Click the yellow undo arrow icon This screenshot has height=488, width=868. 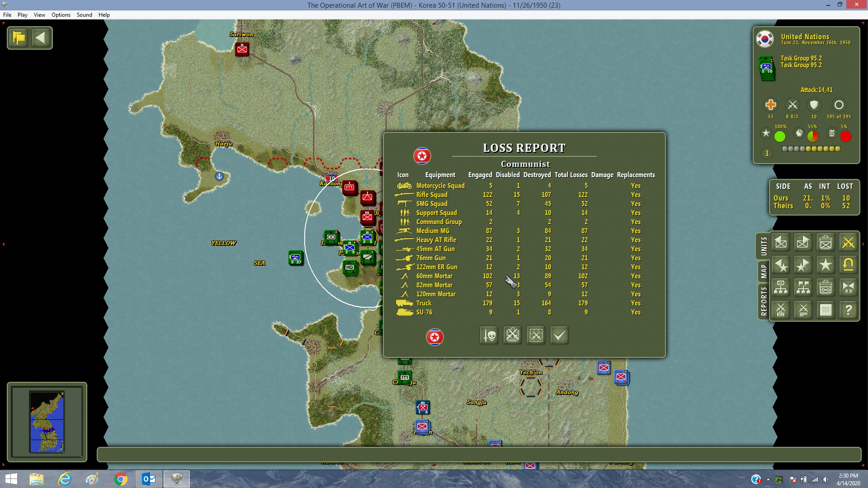(848, 265)
